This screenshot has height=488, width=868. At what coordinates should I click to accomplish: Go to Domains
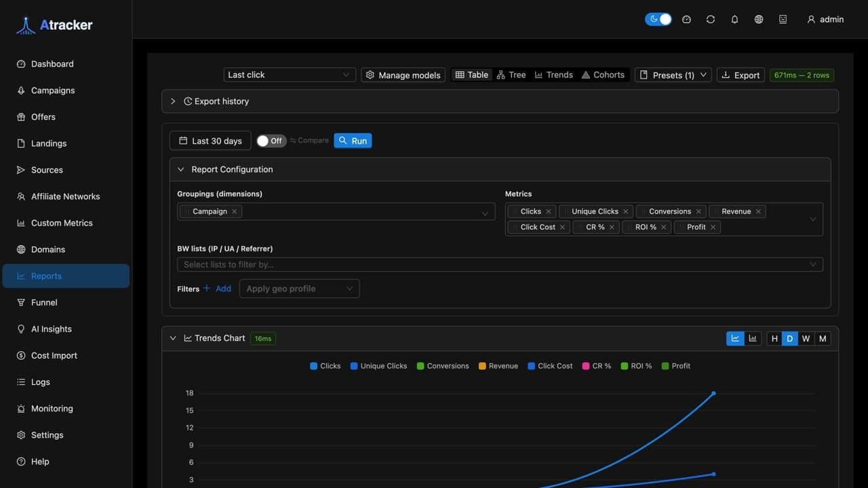[x=66, y=249]
